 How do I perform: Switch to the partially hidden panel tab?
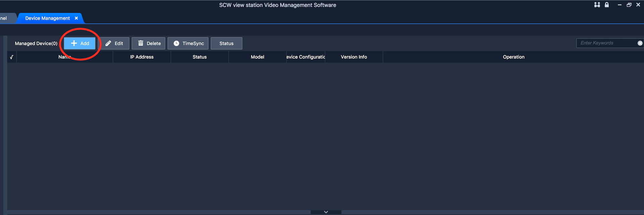tap(5, 18)
